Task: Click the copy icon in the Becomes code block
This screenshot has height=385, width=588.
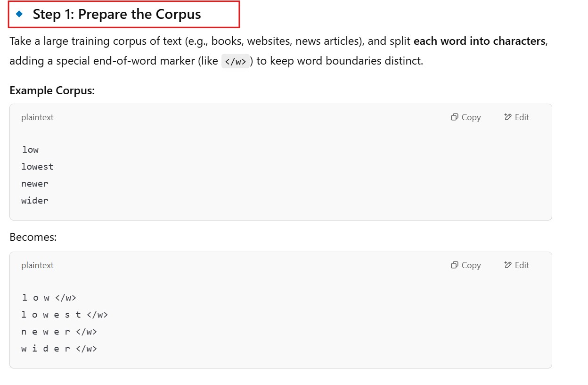Action: pyautogui.click(x=455, y=265)
